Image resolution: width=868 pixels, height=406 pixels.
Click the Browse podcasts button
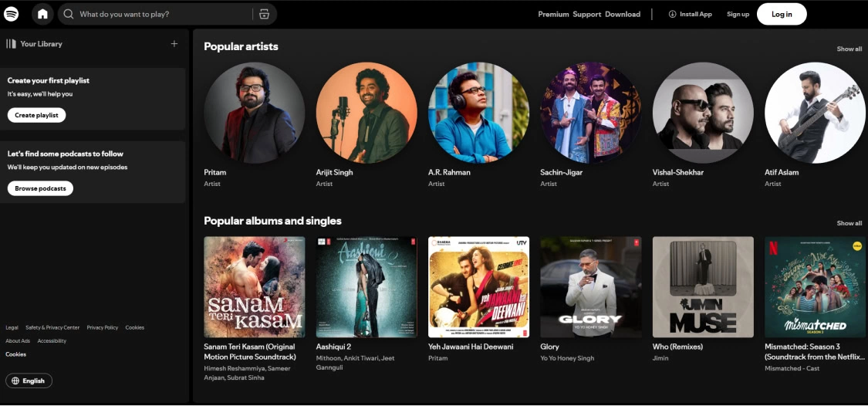[40, 188]
